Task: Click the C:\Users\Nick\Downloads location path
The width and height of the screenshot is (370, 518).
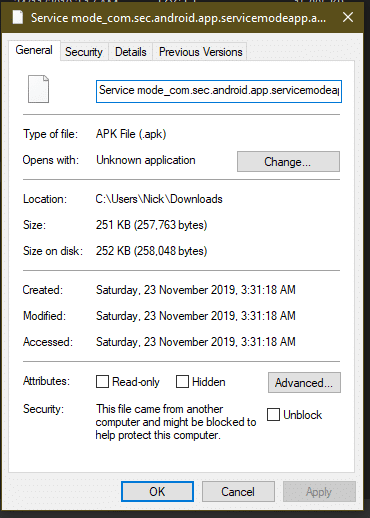Action: [159, 199]
